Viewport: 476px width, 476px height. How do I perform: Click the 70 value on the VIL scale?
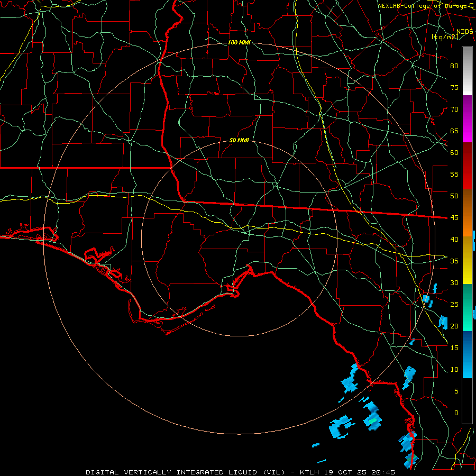pyautogui.click(x=454, y=109)
